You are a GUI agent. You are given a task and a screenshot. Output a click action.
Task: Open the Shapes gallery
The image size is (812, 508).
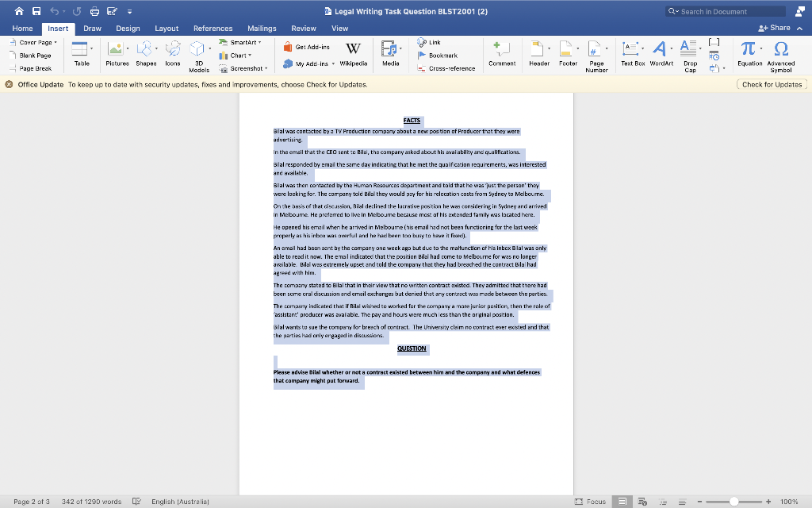[146, 53]
